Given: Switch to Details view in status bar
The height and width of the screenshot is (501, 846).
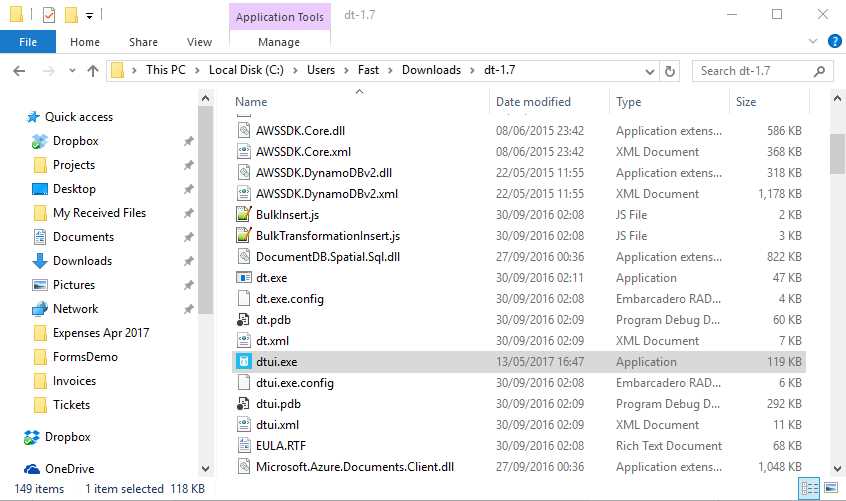Looking at the screenshot, I should (x=809, y=489).
